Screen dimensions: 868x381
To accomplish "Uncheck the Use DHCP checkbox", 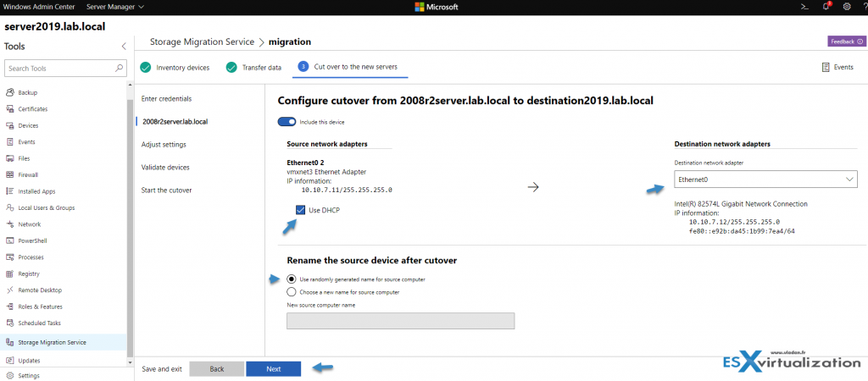I will (x=302, y=210).
